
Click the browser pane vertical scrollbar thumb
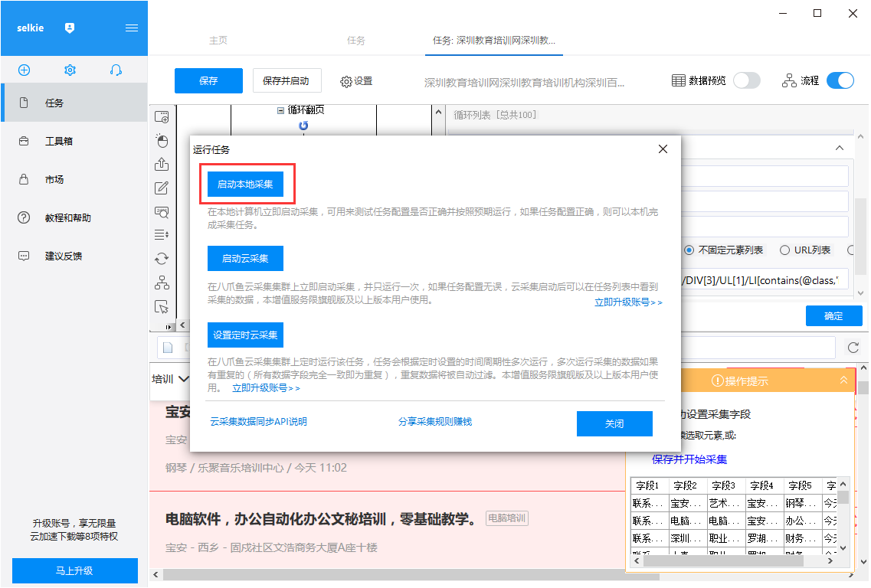pos(863,387)
